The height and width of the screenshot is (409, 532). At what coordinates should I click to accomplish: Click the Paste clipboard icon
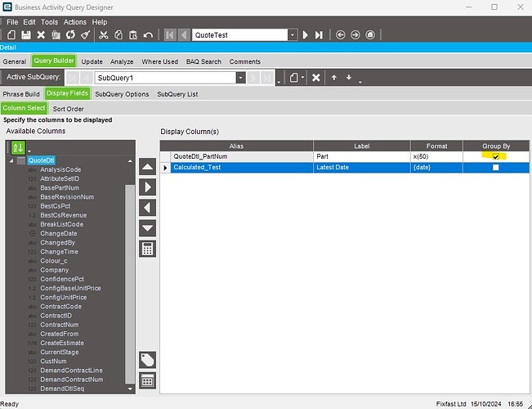(133, 35)
